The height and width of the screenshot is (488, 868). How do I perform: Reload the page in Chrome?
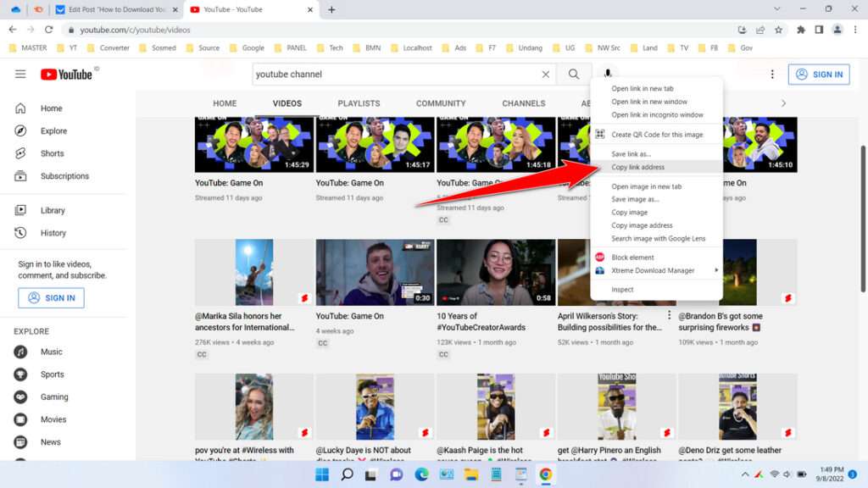pos(48,30)
